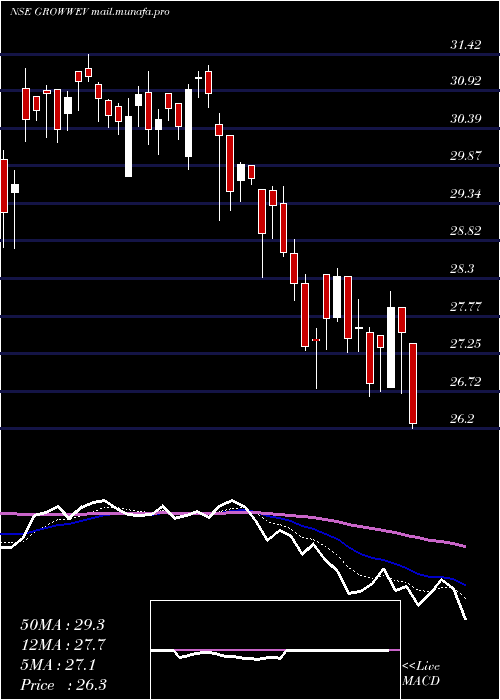The image size is (500, 700).
Task: Click the 12MA : 27.7 readout
Action: 63,645
